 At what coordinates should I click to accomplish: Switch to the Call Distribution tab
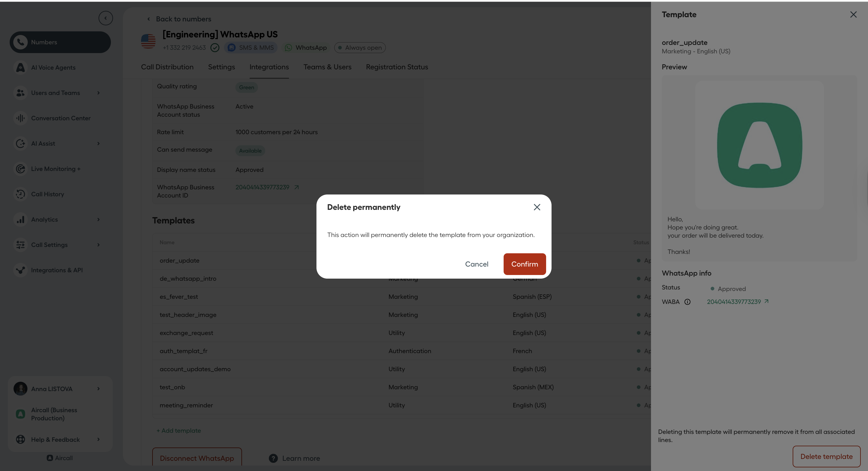pos(167,67)
